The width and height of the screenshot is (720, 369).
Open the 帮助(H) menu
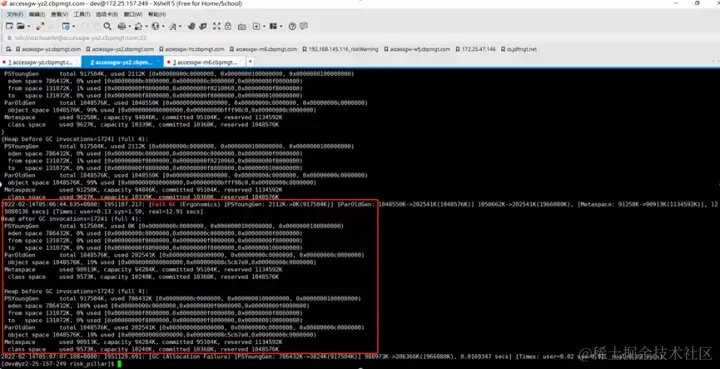tap(157, 14)
